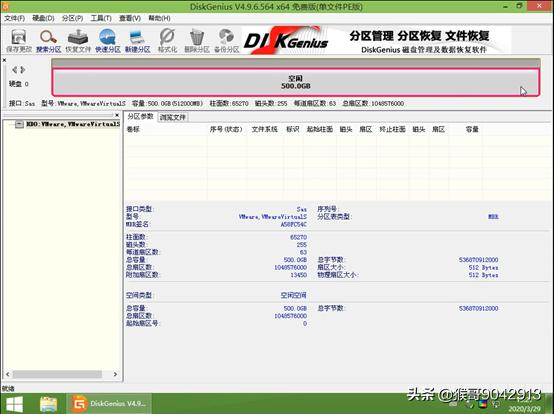The image size is (554, 414).
Task: Click the Backup Partition (备份分区) toolbar icon
Action: coord(226,41)
